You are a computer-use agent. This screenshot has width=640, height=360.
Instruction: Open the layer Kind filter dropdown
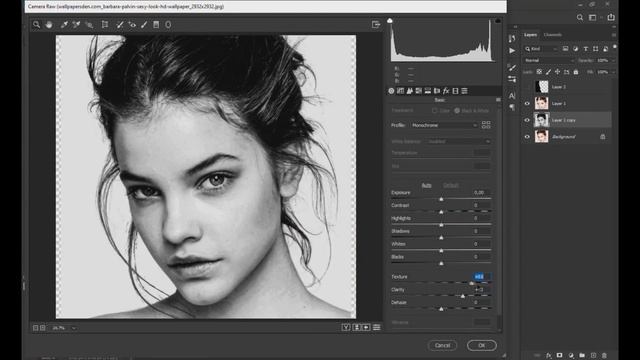click(541, 49)
